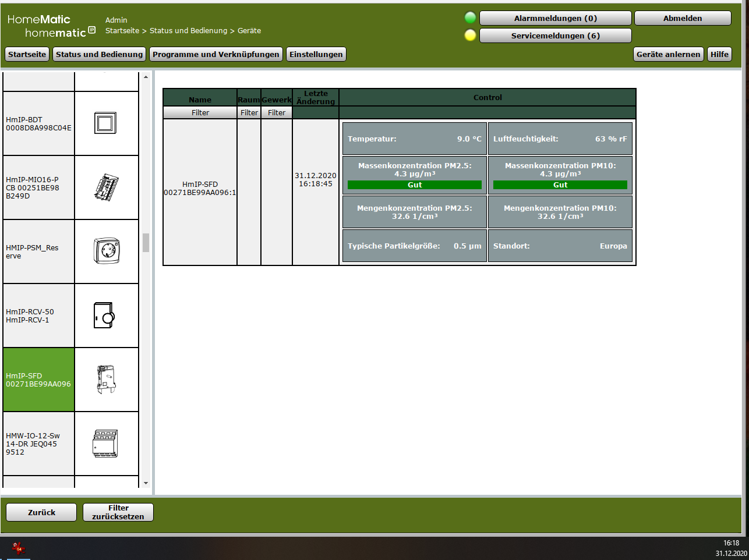The width and height of the screenshot is (749, 560).
Task: Open Status und Bedienung menu
Action: pos(99,54)
